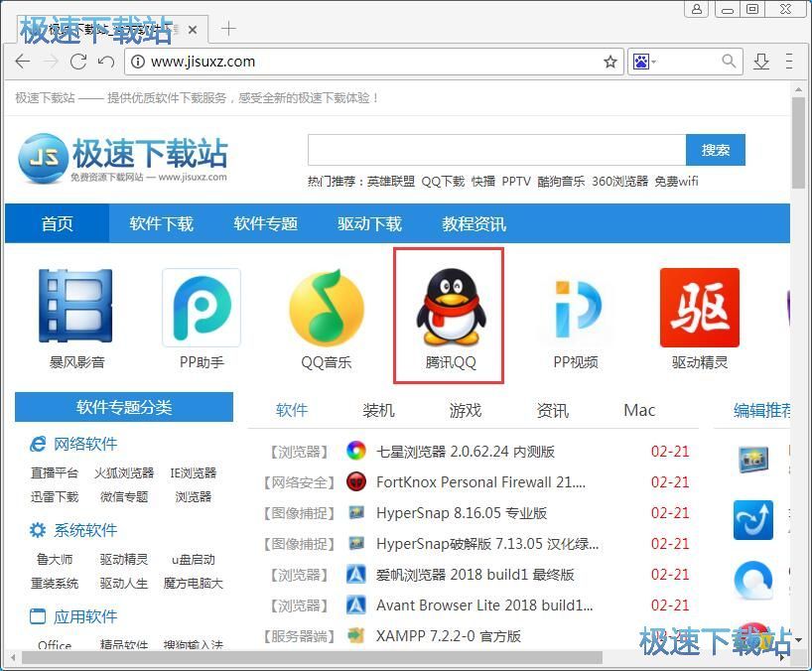Open the 酷狗音乐 hot link
Image resolution: width=812 pixels, height=671 pixels.
tap(562, 182)
